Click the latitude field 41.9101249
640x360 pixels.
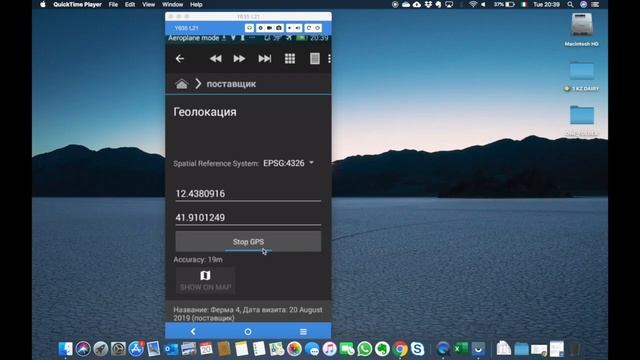click(248, 218)
